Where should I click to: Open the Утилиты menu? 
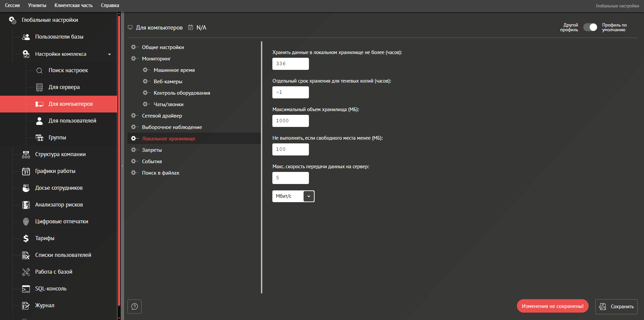pos(37,5)
